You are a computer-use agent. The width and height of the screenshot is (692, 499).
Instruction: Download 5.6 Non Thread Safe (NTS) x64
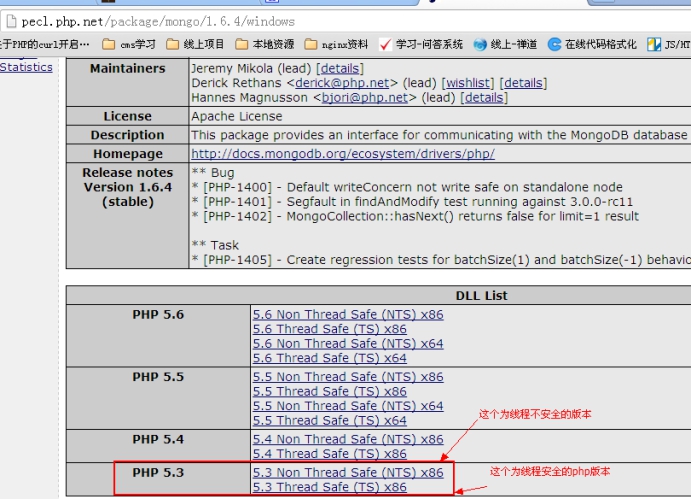[348, 344]
